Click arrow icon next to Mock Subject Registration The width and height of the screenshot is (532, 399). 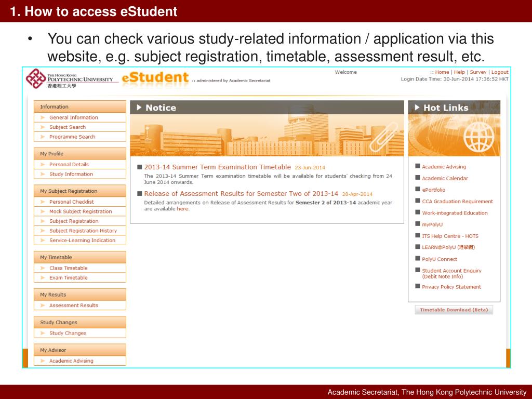coord(43,211)
